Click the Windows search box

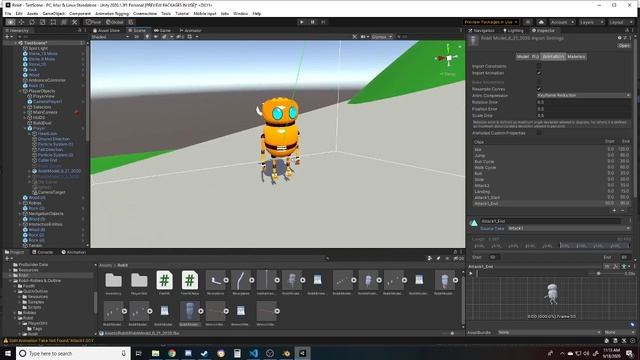coord(73,353)
